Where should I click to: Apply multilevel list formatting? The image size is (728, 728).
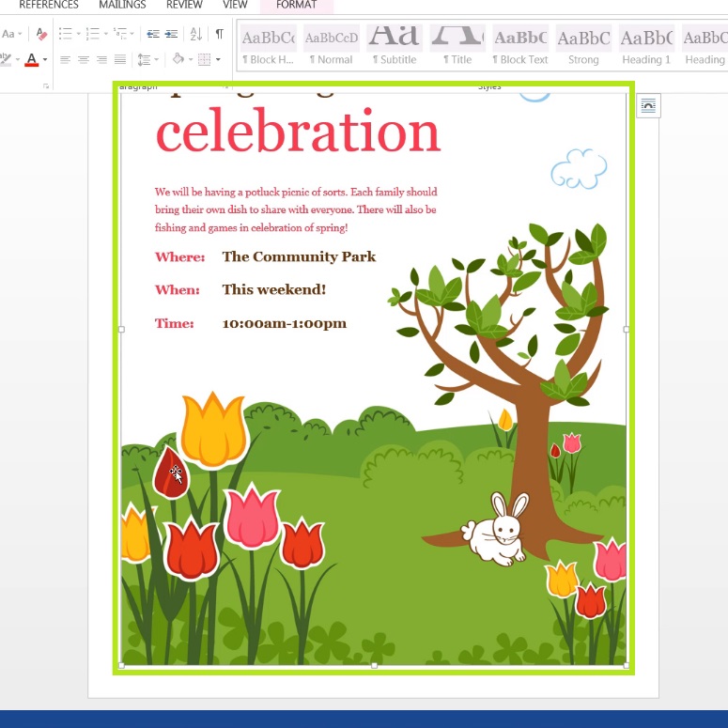pyautogui.click(x=120, y=34)
